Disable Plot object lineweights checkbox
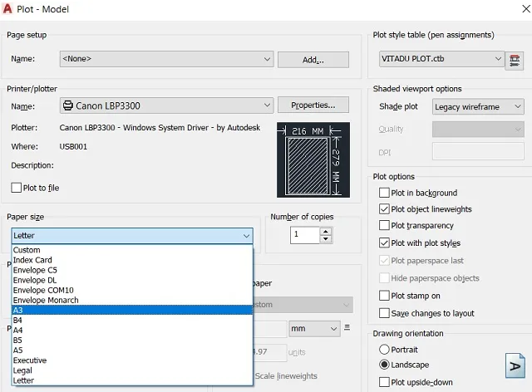The width and height of the screenshot is (532, 392). [x=384, y=209]
